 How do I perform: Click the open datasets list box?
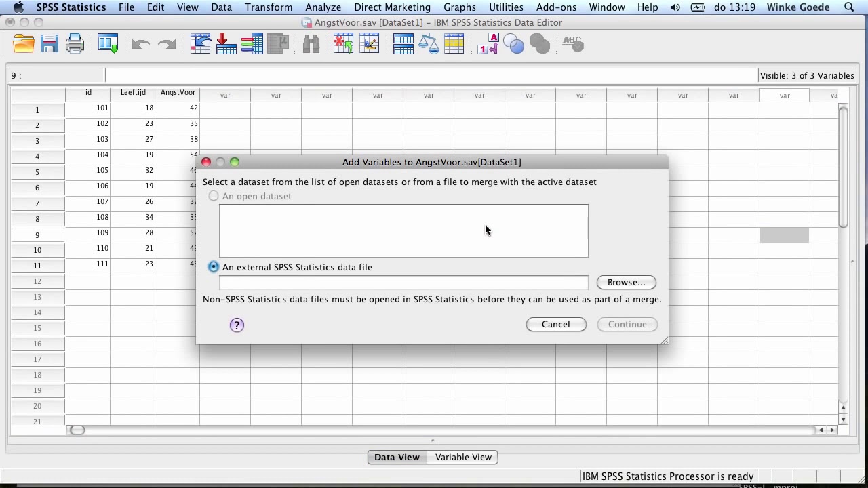pos(403,230)
